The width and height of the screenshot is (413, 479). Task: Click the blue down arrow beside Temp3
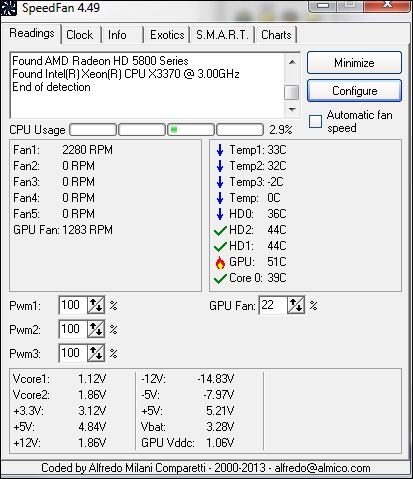220,182
